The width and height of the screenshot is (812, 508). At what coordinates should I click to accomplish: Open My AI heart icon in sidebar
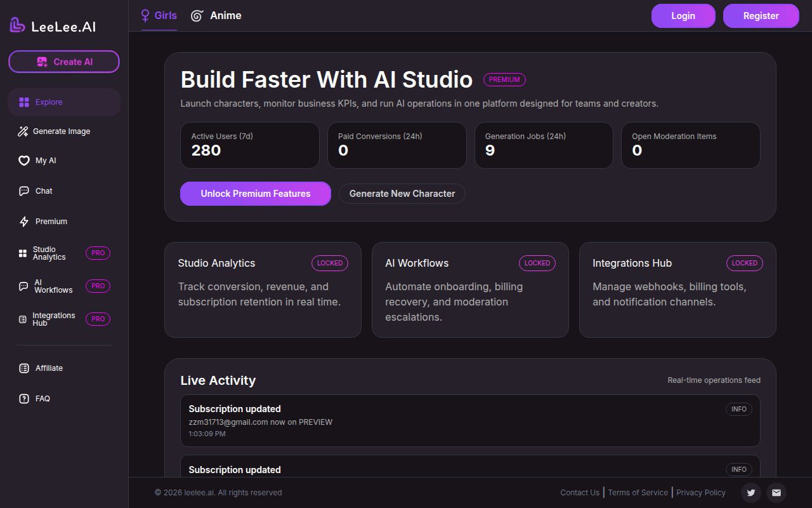(23, 161)
